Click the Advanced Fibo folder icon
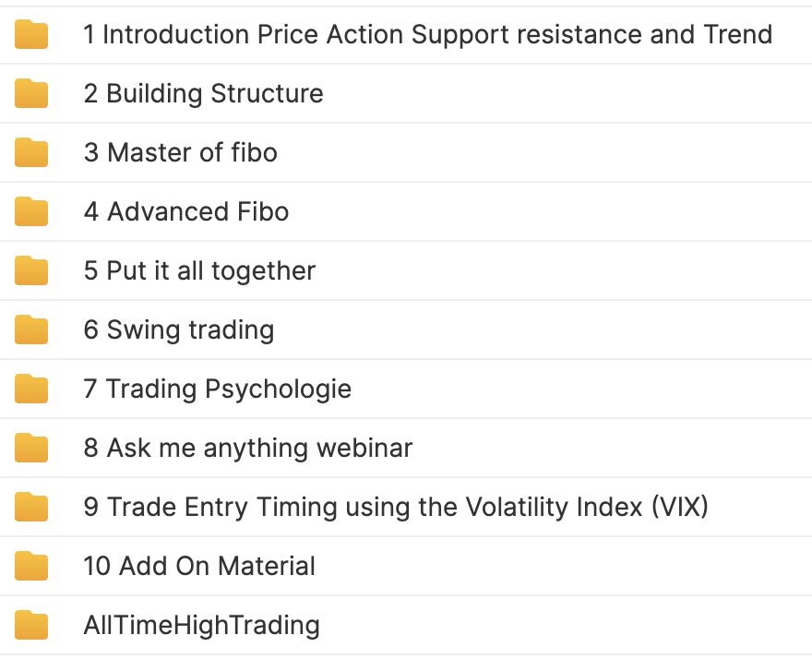Image resolution: width=812 pixels, height=659 pixels. click(x=31, y=211)
